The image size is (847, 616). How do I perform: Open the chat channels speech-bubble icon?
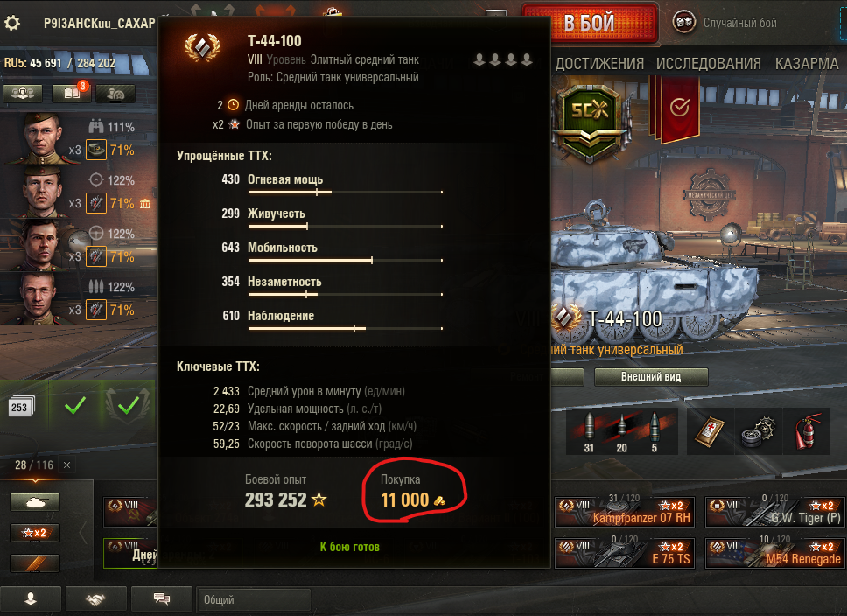(162, 598)
